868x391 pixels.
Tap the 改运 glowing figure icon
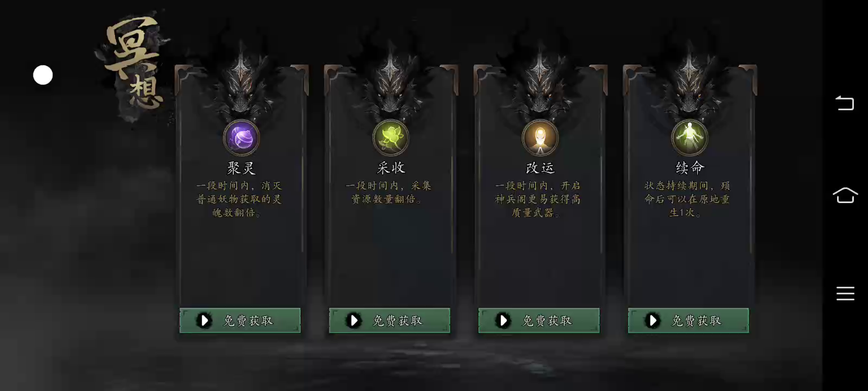click(540, 138)
